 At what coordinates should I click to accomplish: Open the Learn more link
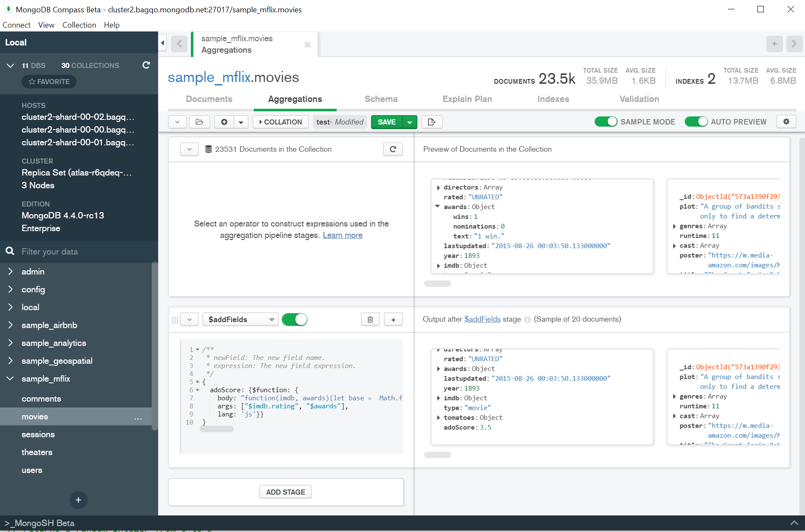point(343,235)
